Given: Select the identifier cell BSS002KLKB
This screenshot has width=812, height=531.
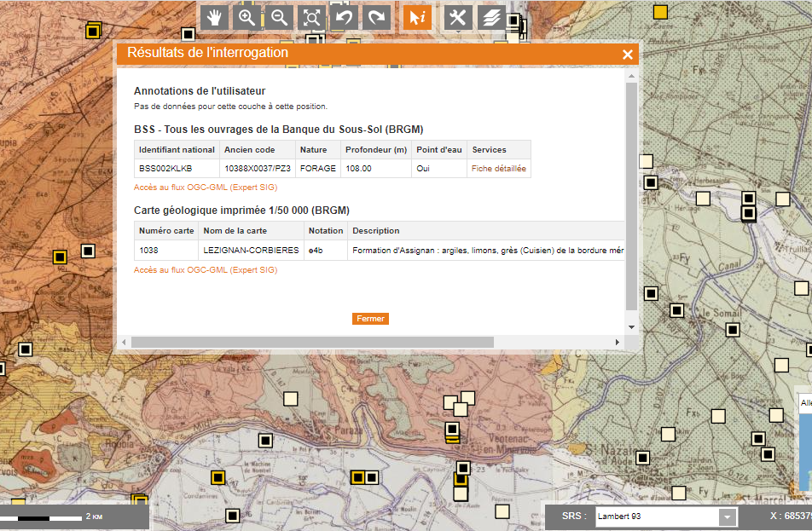Looking at the screenshot, I should (177, 168).
